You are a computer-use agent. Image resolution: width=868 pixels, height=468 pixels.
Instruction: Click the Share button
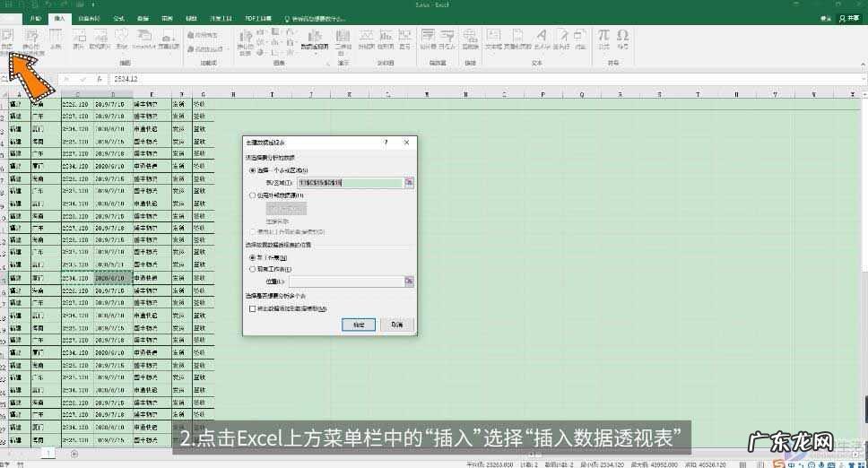(x=849, y=18)
